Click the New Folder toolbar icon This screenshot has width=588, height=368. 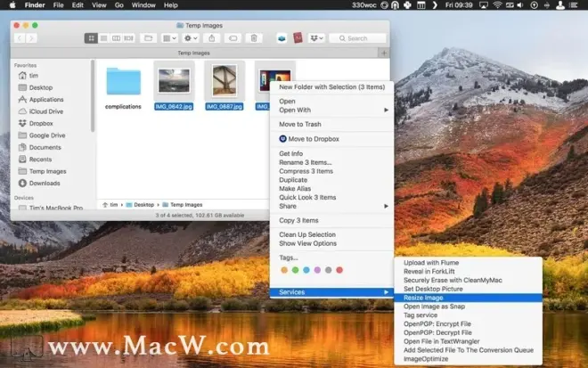pos(149,38)
